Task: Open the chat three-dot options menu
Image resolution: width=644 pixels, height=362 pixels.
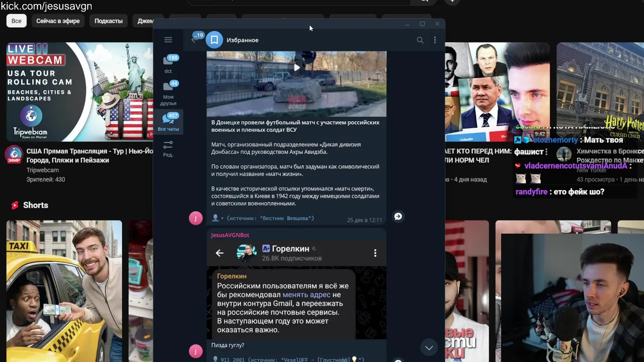Action: [435, 40]
